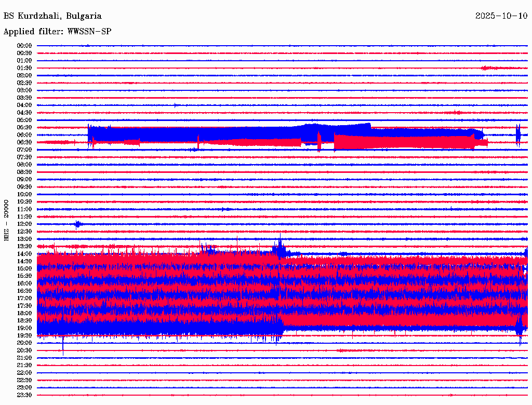The width and height of the screenshot is (532, 405).
Task: Select the 00:30 time label
Action: point(24,53)
